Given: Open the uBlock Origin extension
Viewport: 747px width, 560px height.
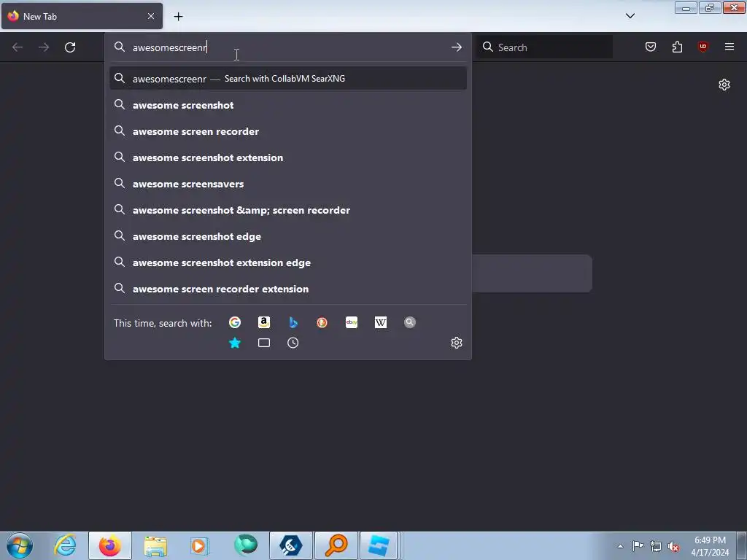Looking at the screenshot, I should click(x=703, y=46).
